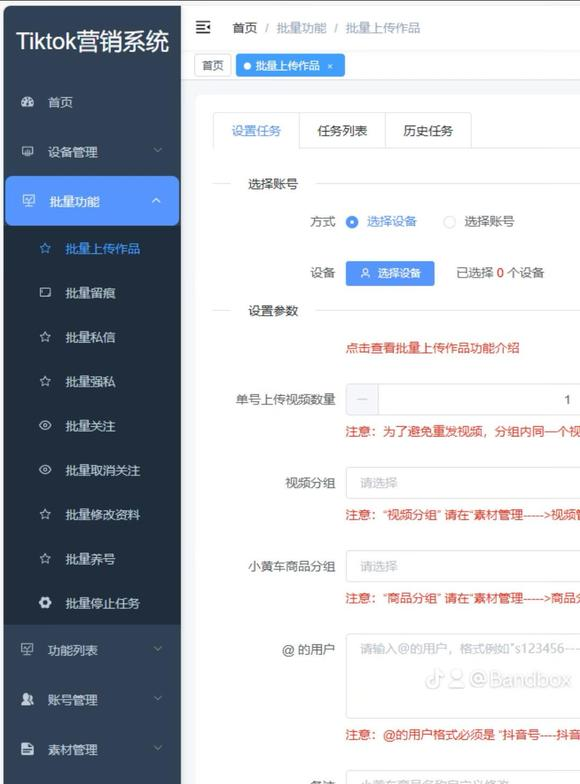Collapse the sidebar using the hamburger icon
580x784 pixels.
click(x=202, y=27)
